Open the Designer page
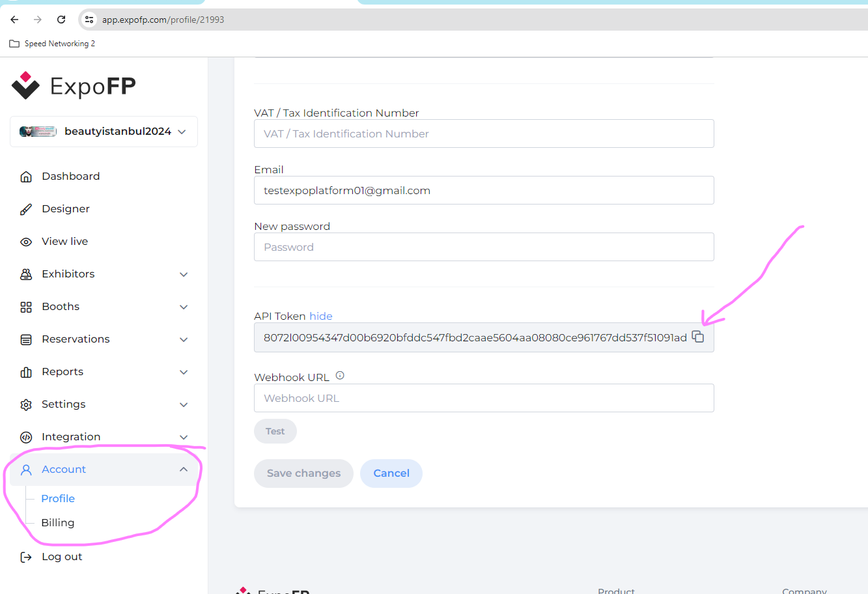 point(65,209)
